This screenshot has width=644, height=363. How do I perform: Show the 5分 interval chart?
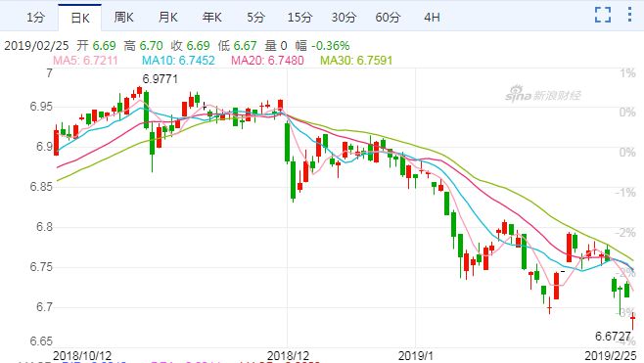[255, 18]
